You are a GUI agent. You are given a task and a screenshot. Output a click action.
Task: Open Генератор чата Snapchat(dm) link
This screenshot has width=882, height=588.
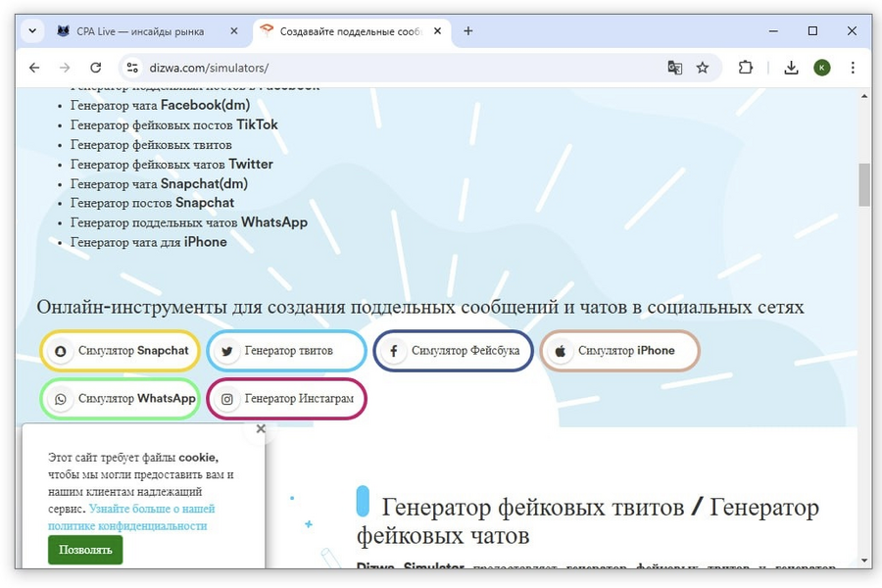coord(159,184)
